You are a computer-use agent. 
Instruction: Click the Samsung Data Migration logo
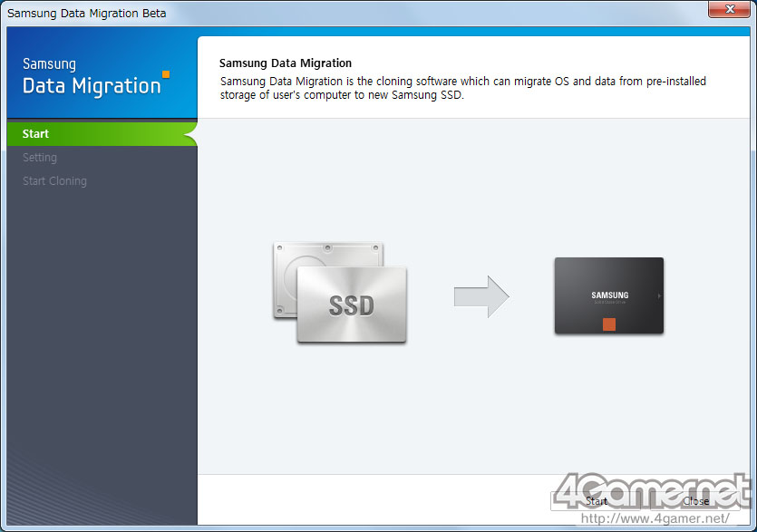tap(95, 76)
